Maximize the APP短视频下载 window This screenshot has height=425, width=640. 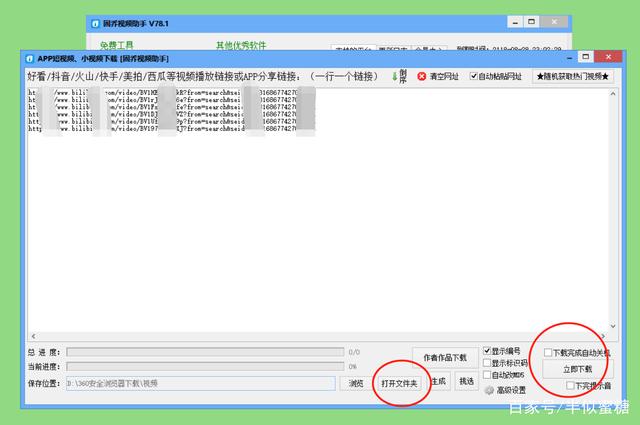pos(585,57)
